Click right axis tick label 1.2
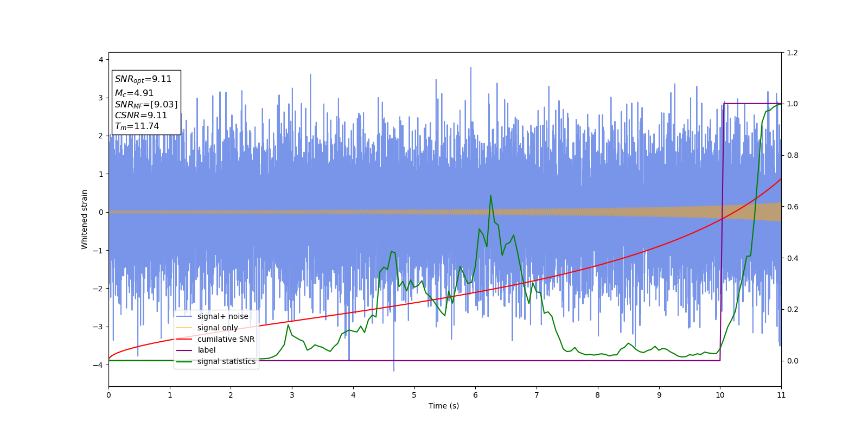868x434 pixels. tap(792, 53)
